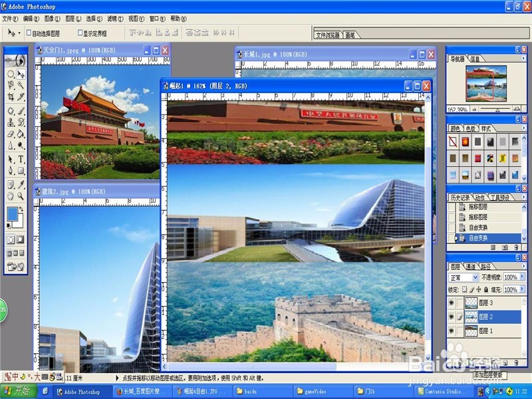Select the Path Selection arrow tool
The height and width of the screenshot is (399, 532).
(11, 159)
